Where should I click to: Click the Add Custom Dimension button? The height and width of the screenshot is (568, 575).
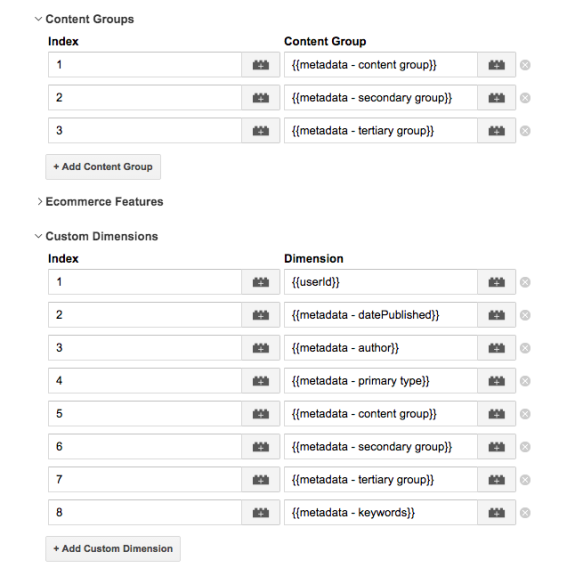click(x=113, y=549)
